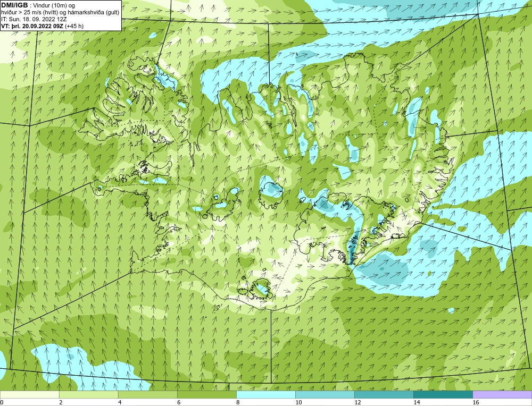Choose the dark teal 14–16 legend swatch
The width and height of the screenshot is (532, 406).
click(443, 394)
